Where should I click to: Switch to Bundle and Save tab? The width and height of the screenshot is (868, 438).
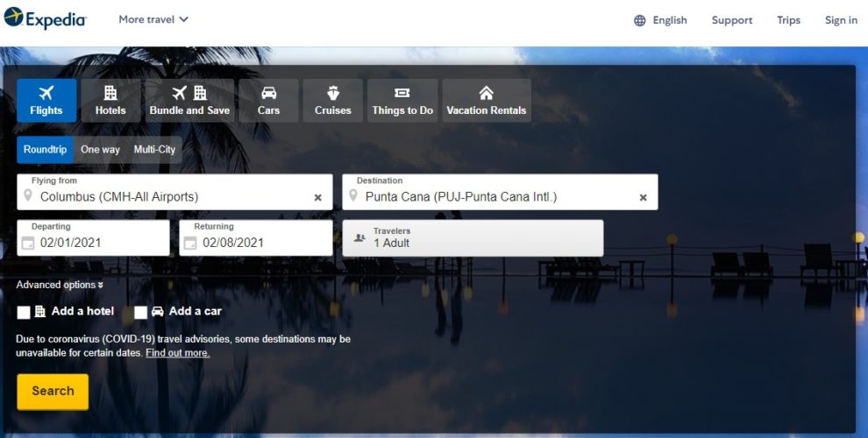click(189, 101)
